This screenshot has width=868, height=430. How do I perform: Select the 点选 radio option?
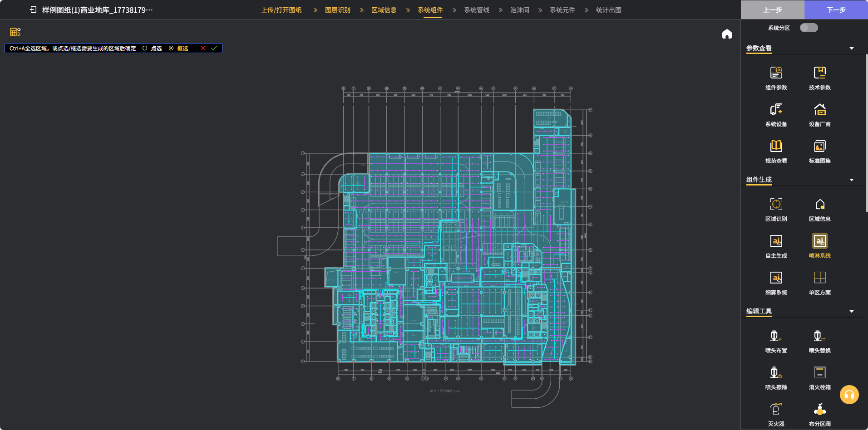[x=145, y=48]
